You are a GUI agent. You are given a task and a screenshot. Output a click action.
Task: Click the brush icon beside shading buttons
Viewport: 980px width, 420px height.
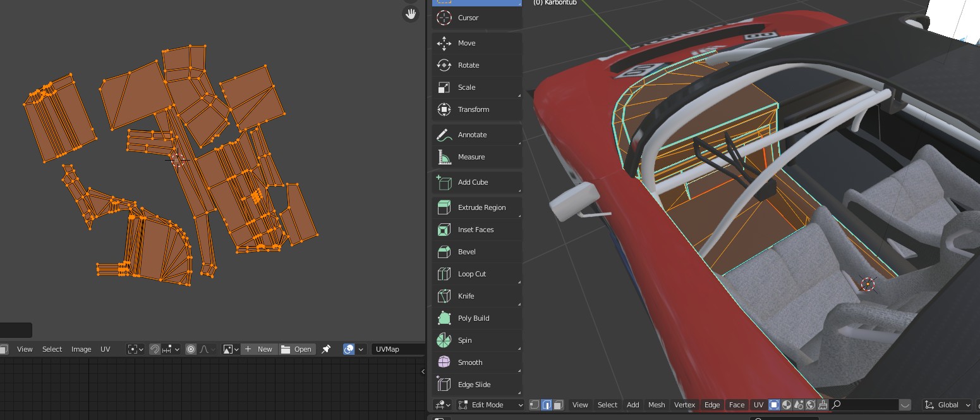point(823,405)
